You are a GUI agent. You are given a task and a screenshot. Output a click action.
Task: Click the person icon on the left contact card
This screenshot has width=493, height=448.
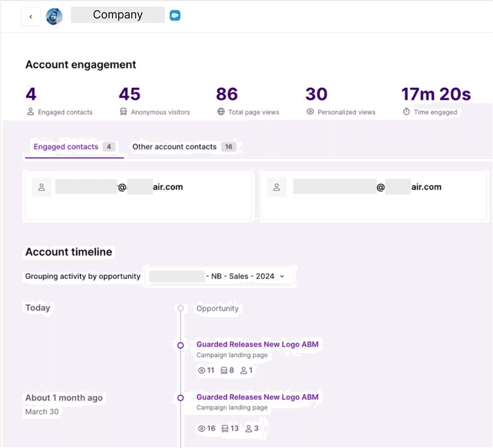(x=42, y=187)
